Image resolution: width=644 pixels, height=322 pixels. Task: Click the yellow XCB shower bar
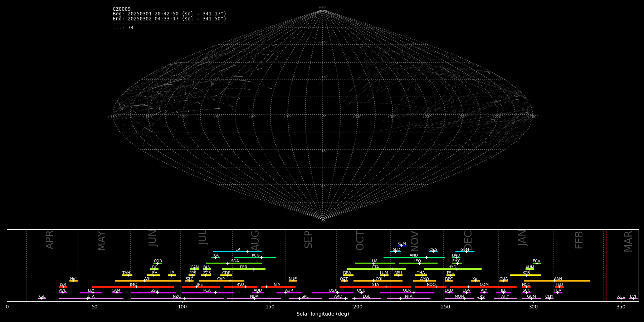point(525,275)
